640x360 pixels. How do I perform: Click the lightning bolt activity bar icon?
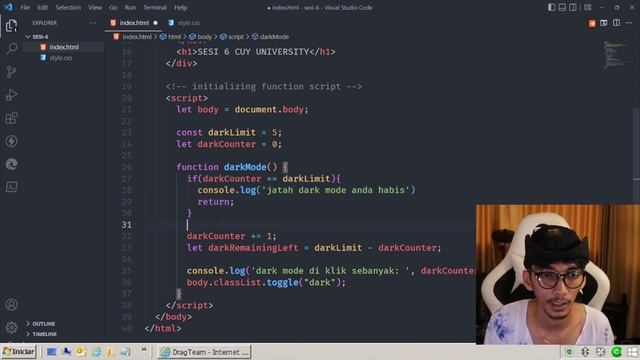click(11, 141)
